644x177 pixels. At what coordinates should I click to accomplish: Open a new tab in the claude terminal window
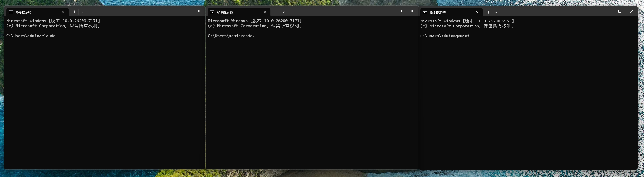[74, 12]
